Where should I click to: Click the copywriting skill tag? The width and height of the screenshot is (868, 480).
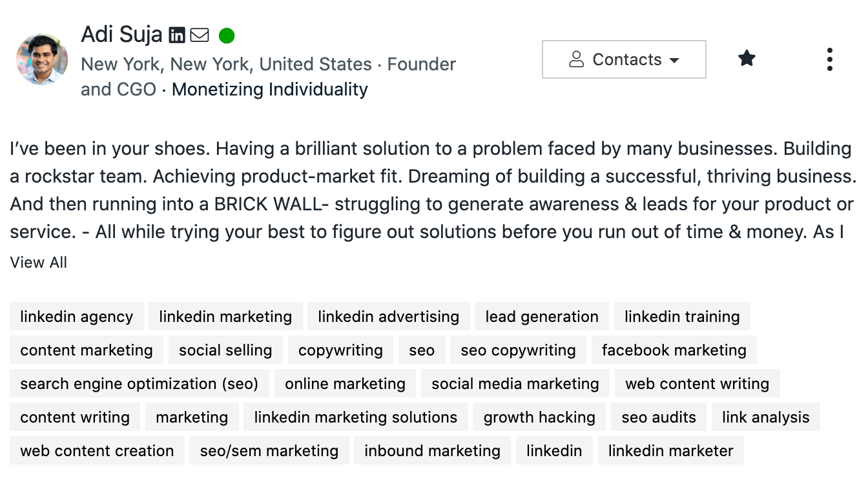pos(340,350)
